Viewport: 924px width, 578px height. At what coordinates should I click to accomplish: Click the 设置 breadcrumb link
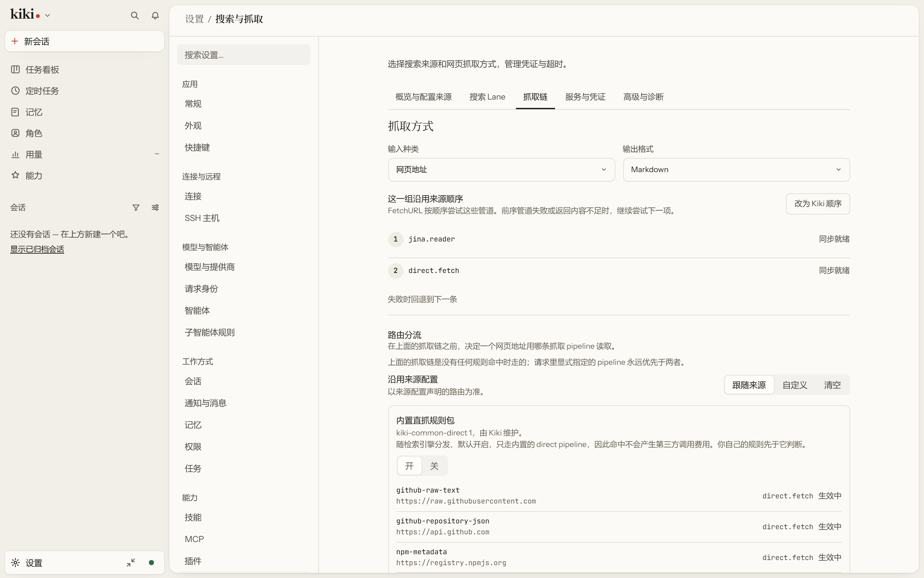pos(194,19)
